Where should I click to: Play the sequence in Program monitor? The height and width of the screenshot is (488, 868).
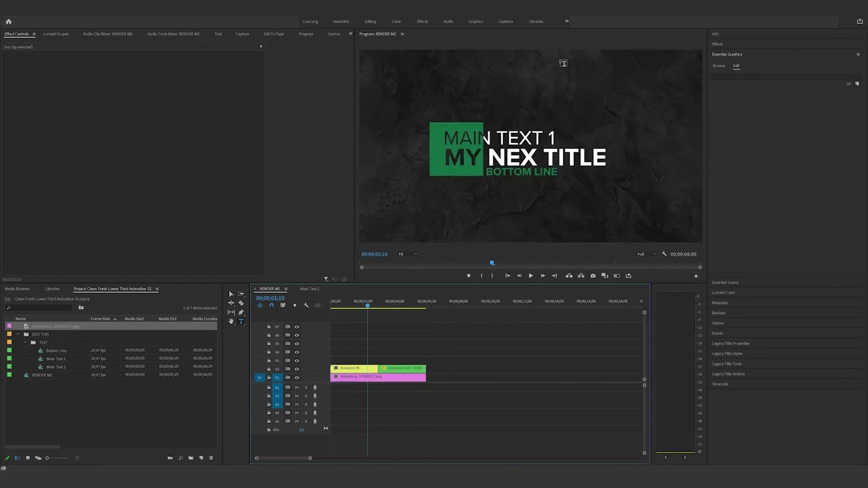click(530, 276)
